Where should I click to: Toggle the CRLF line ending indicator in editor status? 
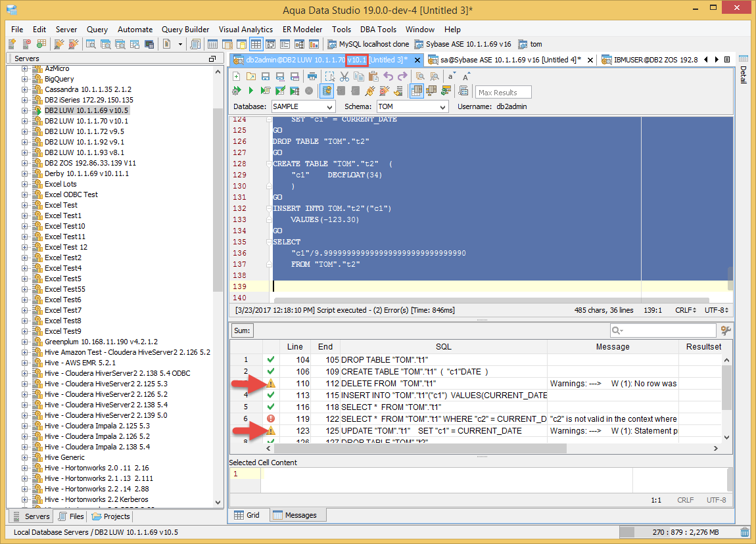pos(686,310)
